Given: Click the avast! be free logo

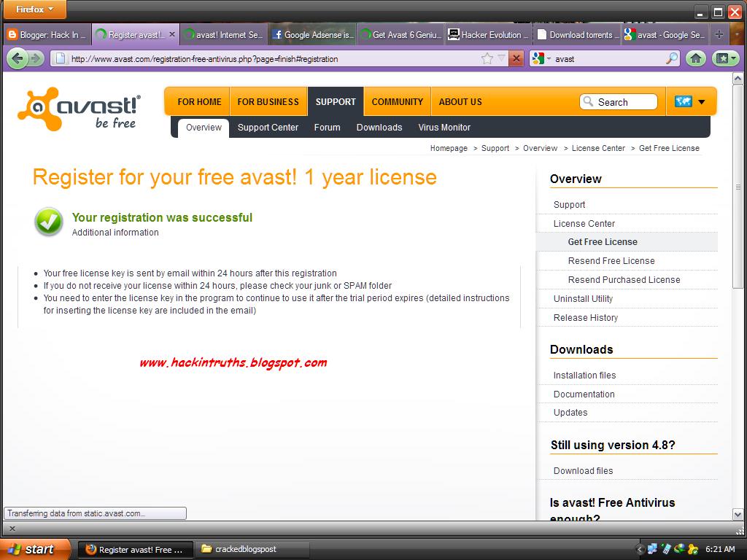Looking at the screenshot, I should pos(79,106).
